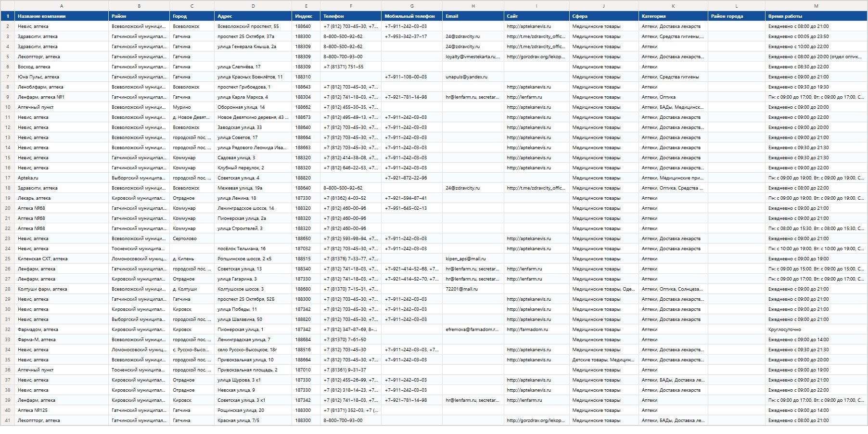
Task: Select the "Восход, аптека" cell
Action: point(62,67)
